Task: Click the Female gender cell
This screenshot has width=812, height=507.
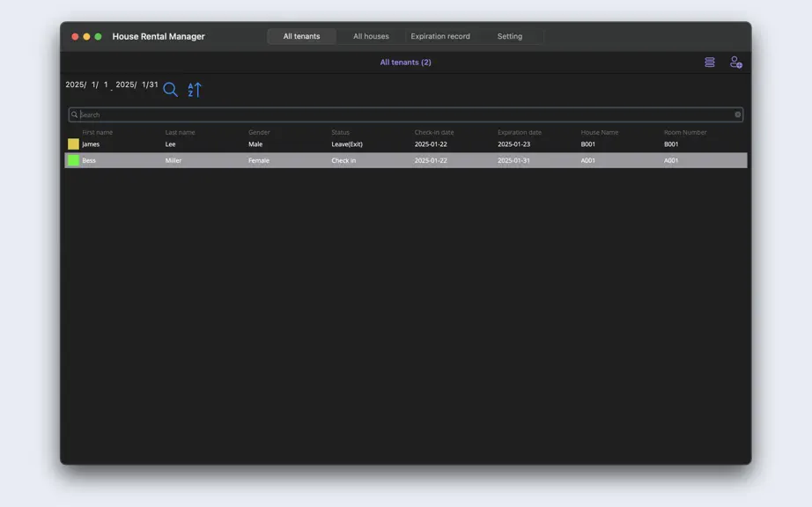Action: pos(258,160)
